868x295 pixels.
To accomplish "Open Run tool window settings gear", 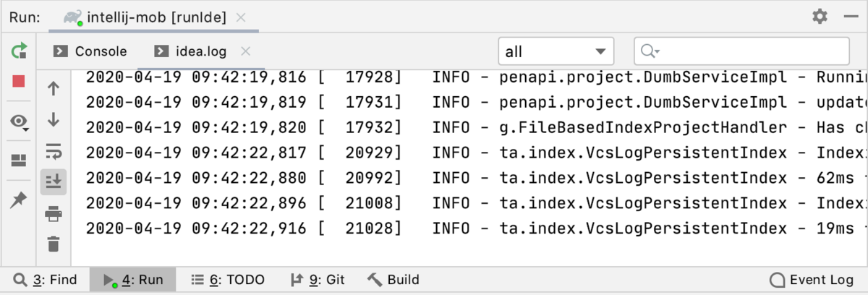I will click(x=820, y=17).
